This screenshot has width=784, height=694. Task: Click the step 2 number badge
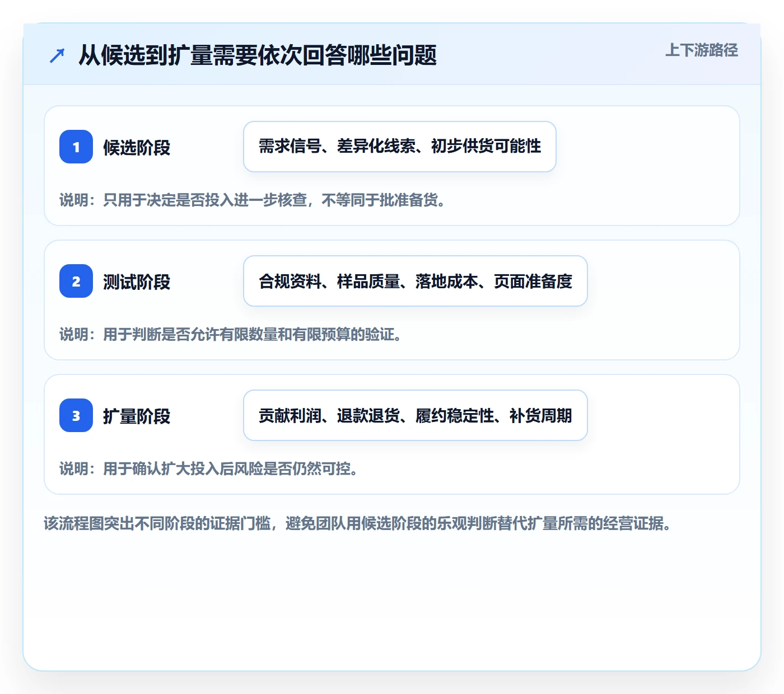pos(76,281)
